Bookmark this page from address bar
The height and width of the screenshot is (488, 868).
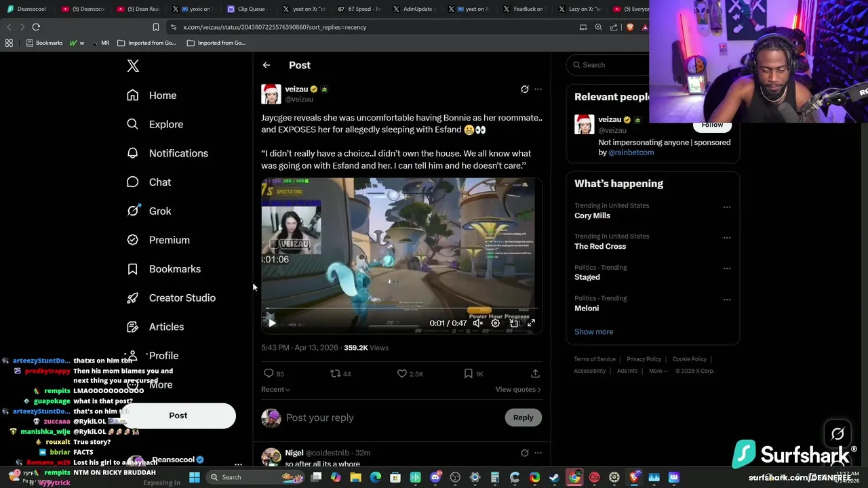click(156, 27)
